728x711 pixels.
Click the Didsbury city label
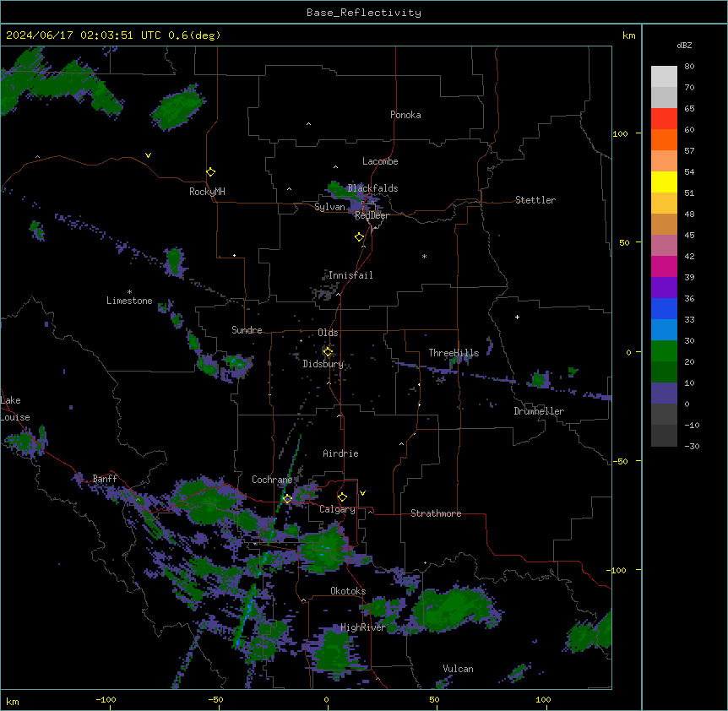(323, 364)
